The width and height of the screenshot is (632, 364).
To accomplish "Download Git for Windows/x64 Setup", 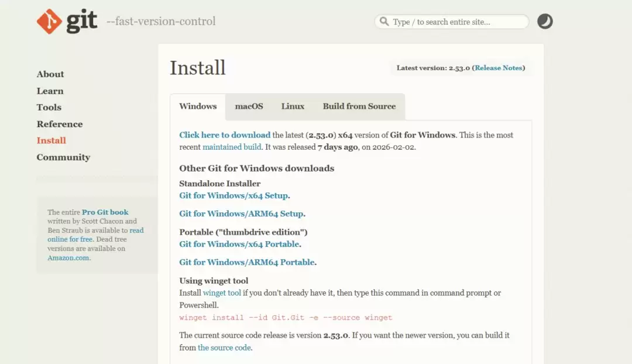I will click(233, 195).
